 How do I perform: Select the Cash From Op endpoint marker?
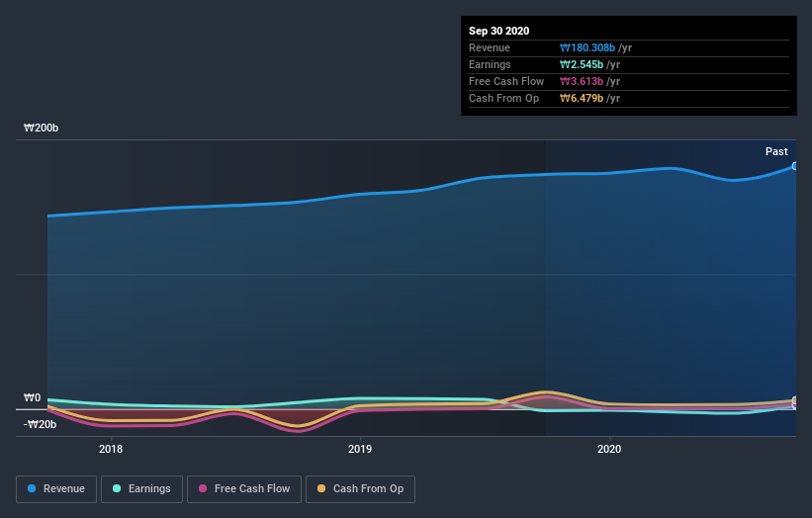pos(795,400)
